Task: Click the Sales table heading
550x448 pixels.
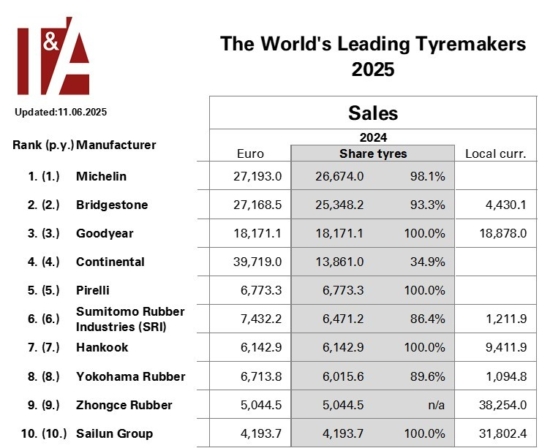Action: (373, 113)
